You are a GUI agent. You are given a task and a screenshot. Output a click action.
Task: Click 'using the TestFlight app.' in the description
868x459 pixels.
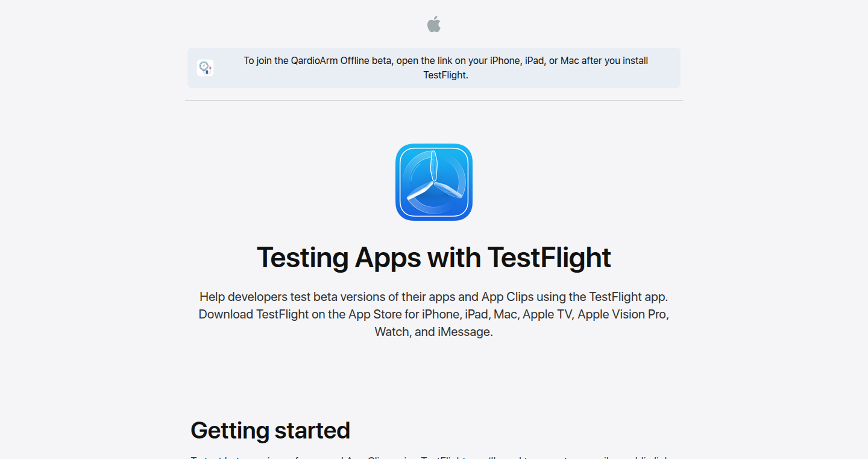point(602,297)
